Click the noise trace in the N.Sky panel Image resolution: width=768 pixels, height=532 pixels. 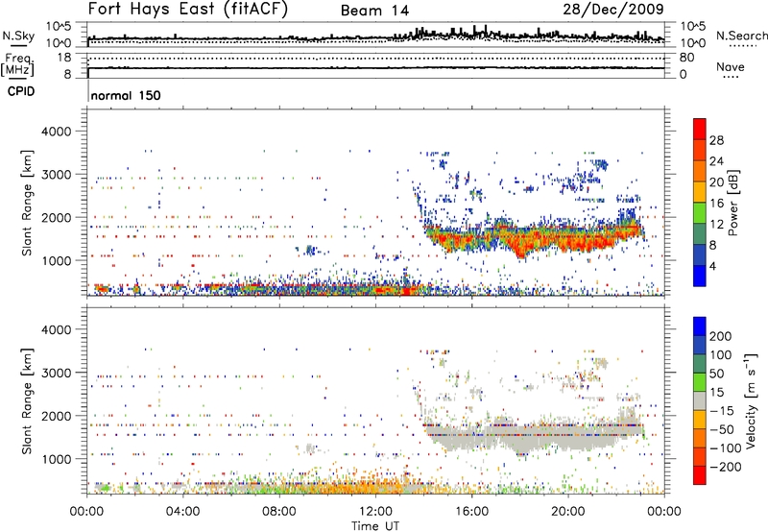coord(375,36)
